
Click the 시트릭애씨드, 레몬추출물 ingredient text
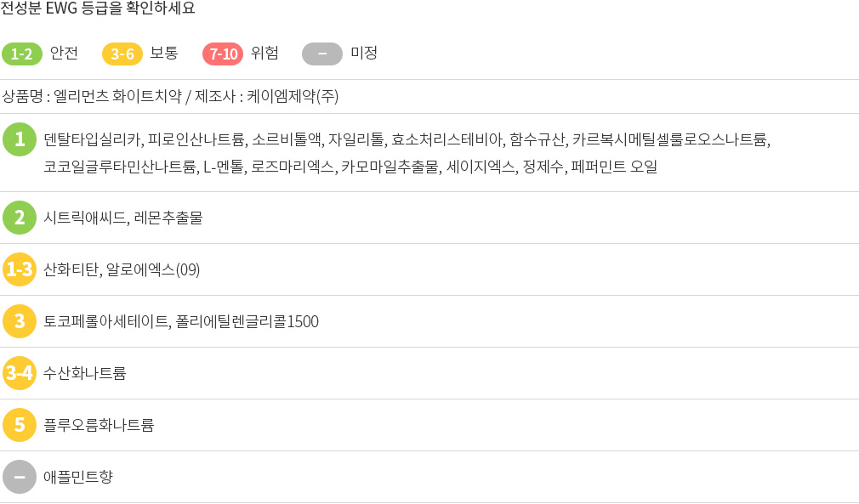(123, 218)
